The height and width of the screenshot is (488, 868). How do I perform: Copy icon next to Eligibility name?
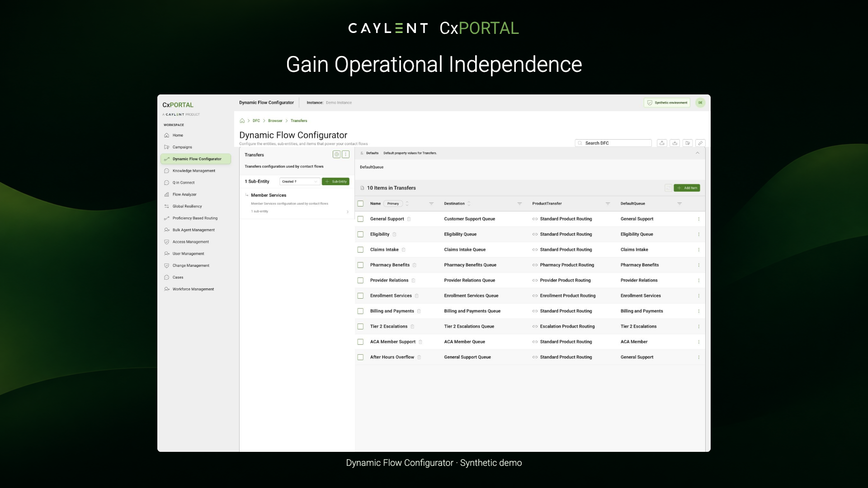(394, 235)
